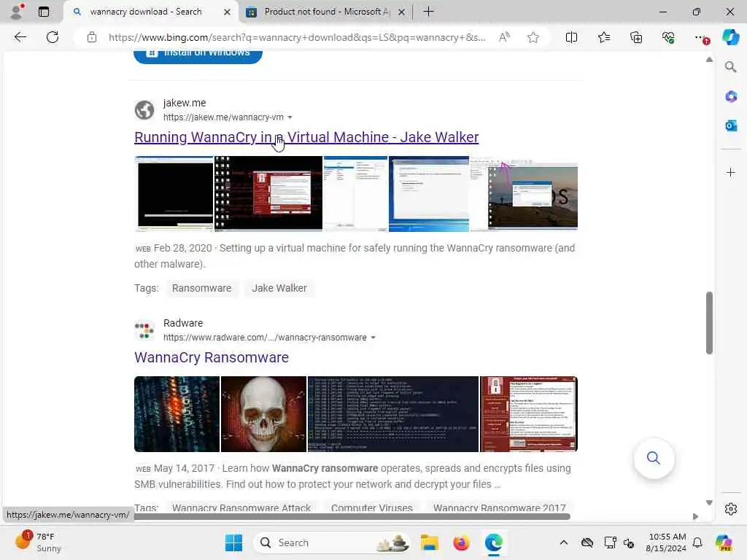This screenshot has width=747, height=560.
Task: Open sidebar settings gear icon
Action: click(x=731, y=509)
